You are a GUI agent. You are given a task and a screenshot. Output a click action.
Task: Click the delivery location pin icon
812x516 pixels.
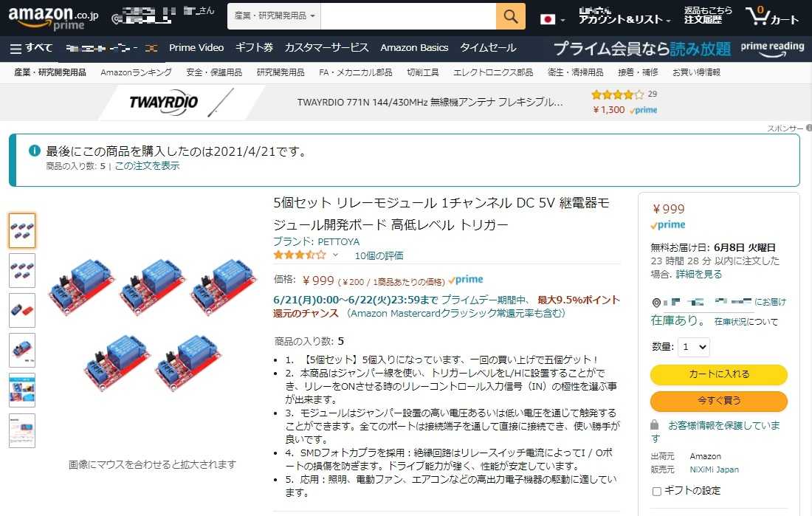tap(656, 303)
